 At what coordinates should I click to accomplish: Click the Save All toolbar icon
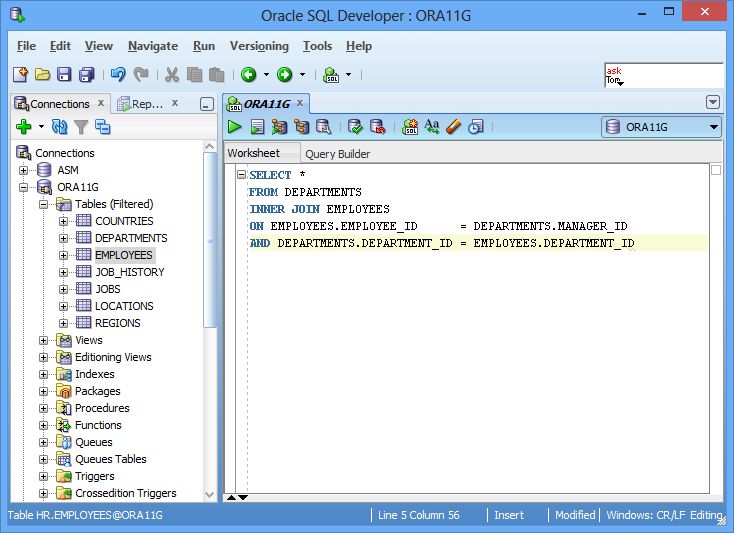point(87,74)
